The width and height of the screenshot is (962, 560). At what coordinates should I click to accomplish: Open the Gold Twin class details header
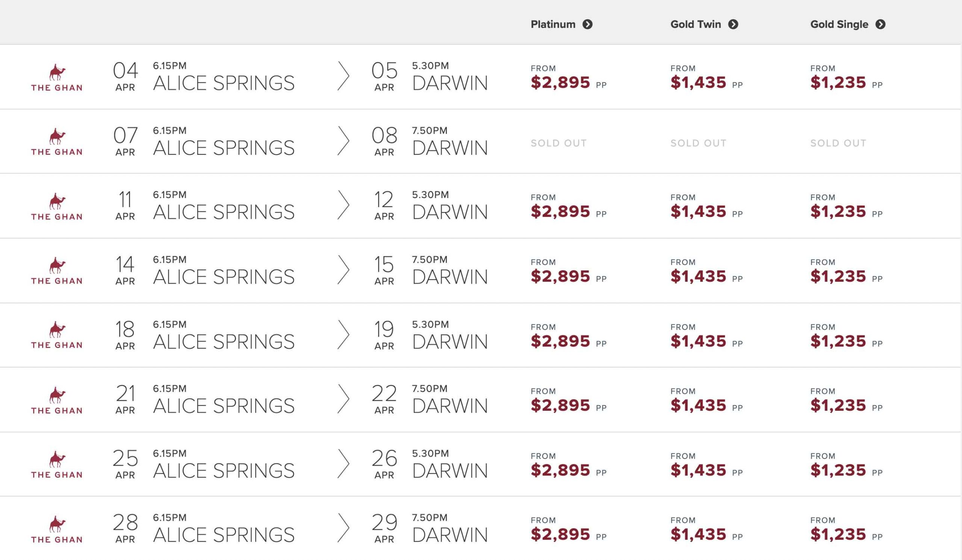point(696,24)
